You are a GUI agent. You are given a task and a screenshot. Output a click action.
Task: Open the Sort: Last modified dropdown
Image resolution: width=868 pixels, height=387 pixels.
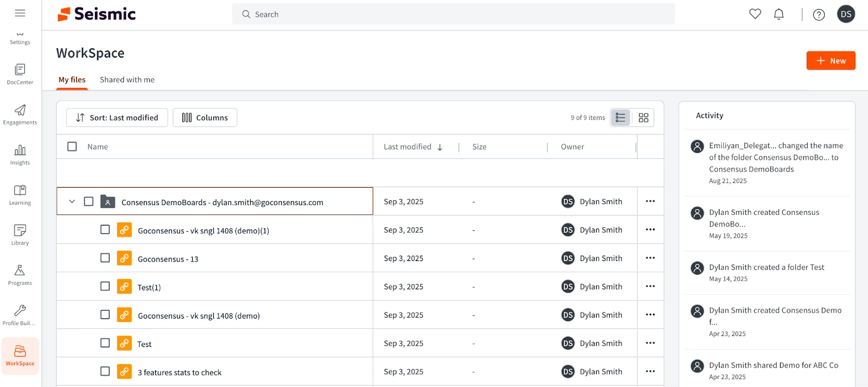(x=117, y=118)
